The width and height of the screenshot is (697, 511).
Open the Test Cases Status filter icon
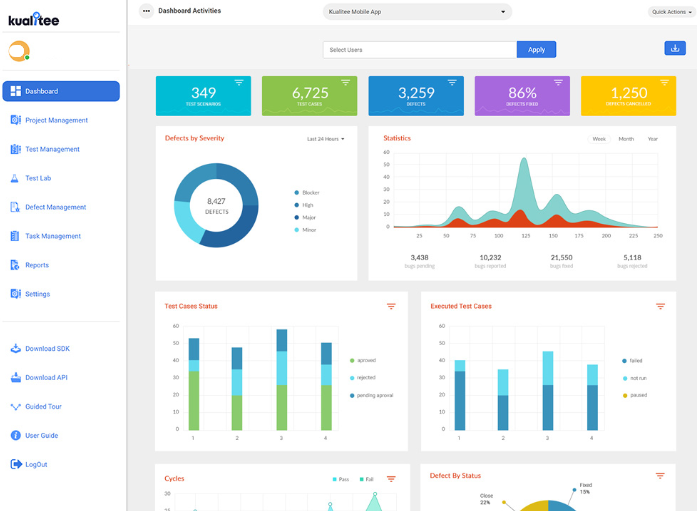(391, 306)
